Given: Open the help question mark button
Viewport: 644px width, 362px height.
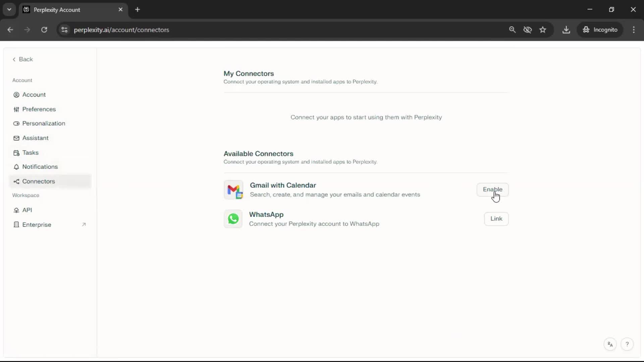Looking at the screenshot, I should pyautogui.click(x=627, y=344).
